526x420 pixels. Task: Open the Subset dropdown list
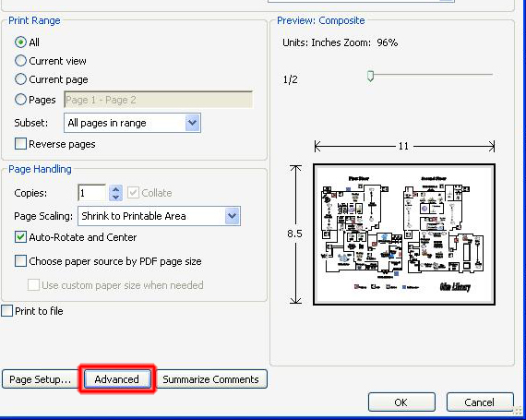[132, 123]
